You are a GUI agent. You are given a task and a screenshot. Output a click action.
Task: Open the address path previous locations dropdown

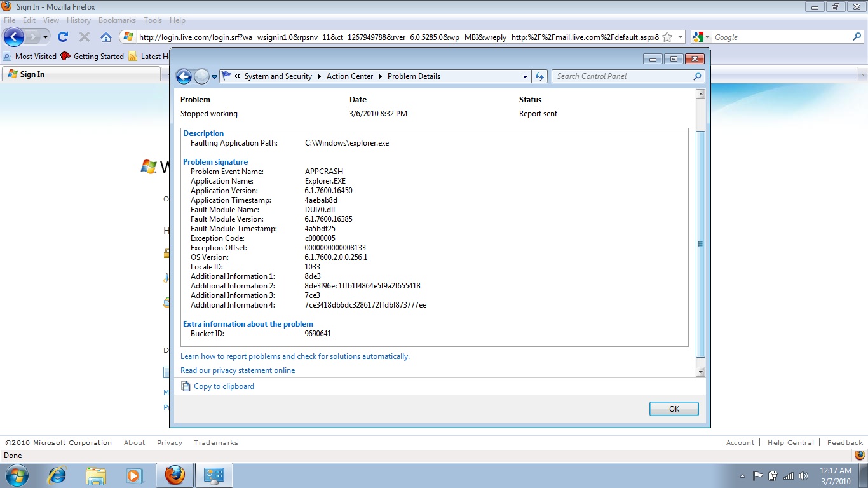[525, 76]
